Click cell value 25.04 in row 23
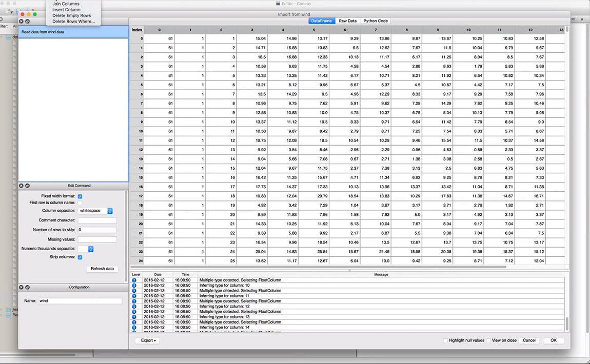 click(x=252, y=252)
